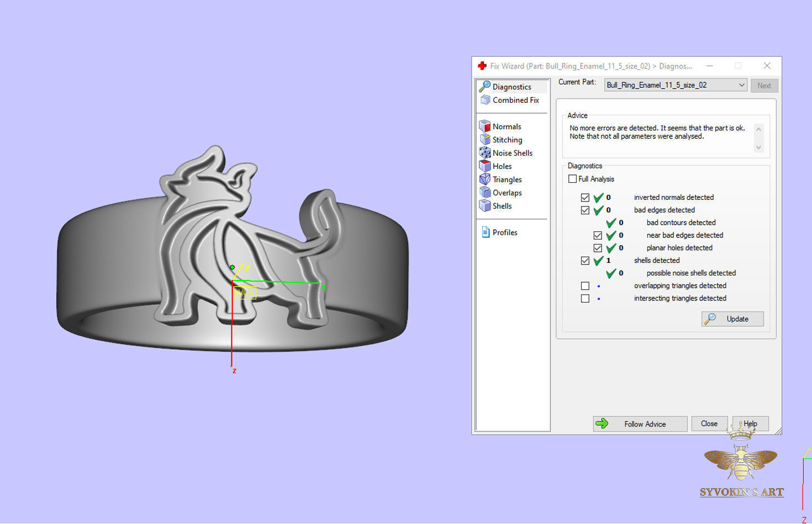Click the Holes cube icon
This screenshot has width=812, height=524.
[x=484, y=166]
